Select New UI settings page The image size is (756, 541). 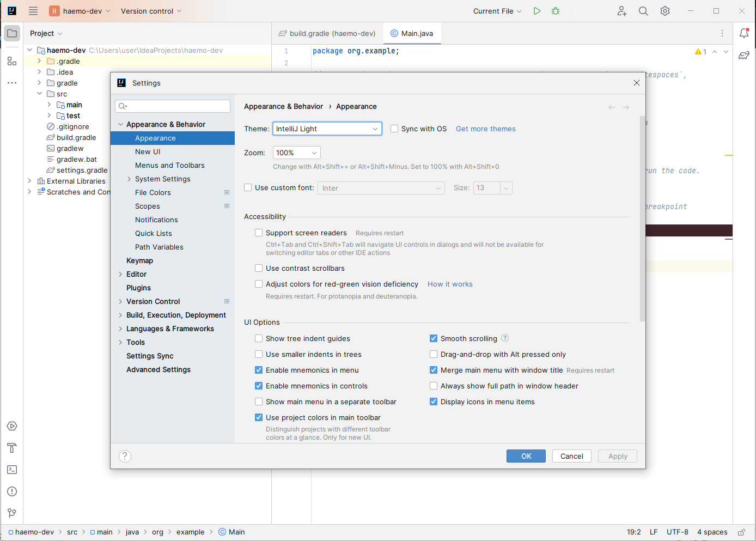(148, 151)
